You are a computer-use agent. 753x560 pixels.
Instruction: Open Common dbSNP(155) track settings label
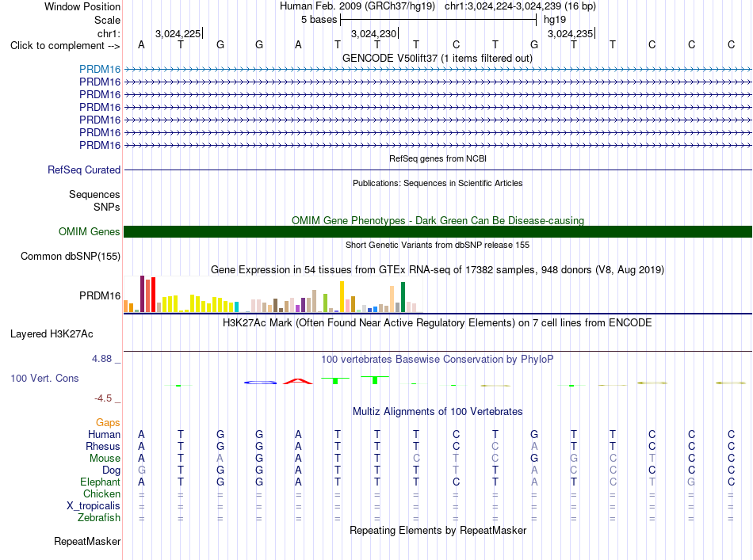(x=71, y=257)
